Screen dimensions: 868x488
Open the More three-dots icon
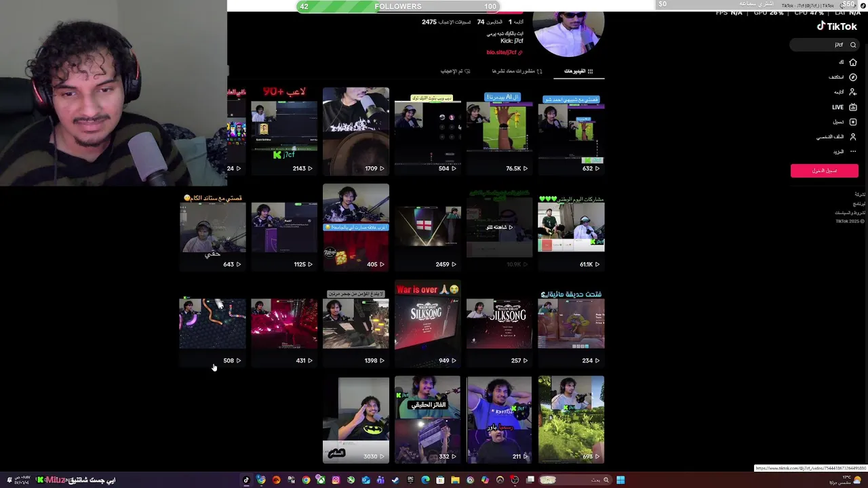[853, 152]
